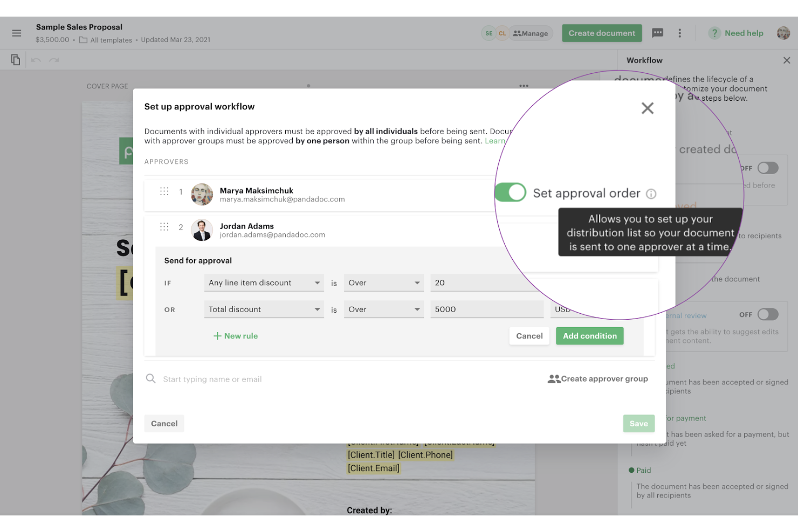This screenshot has height=532, width=798.
Task: Click the Need help question icon
Action: (714, 33)
